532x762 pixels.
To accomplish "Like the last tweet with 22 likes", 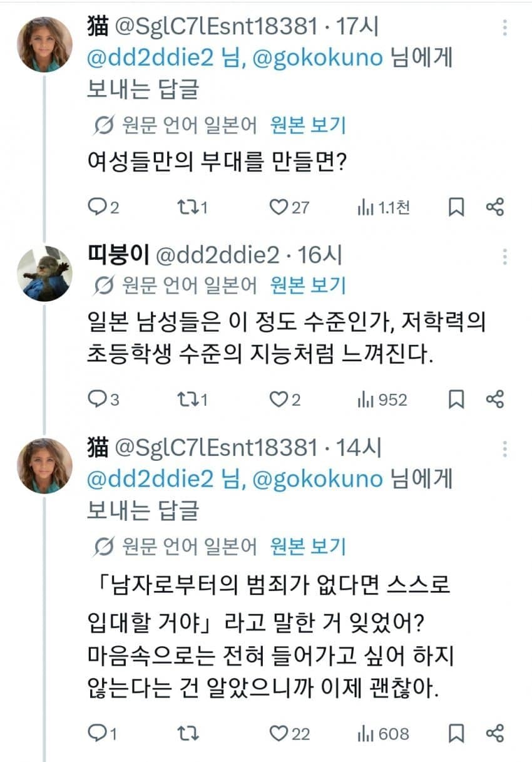I will tap(289, 733).
